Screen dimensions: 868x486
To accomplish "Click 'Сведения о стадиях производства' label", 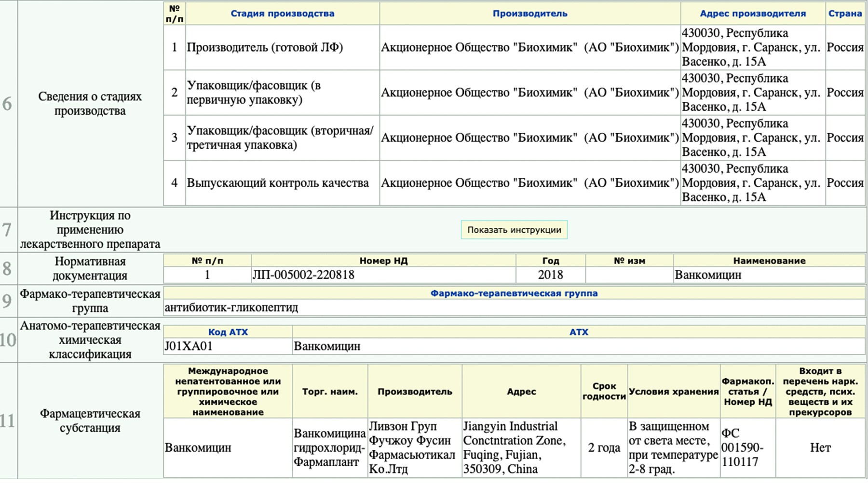I will click(90, 104).
